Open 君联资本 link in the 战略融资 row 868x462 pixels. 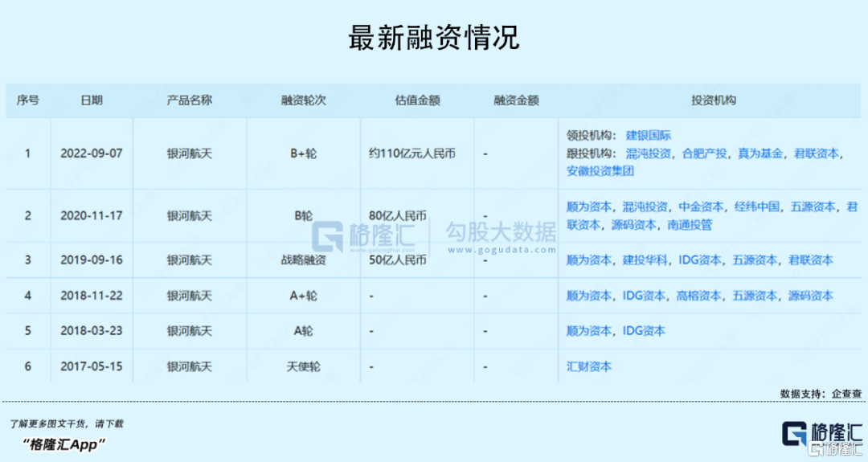811,260
